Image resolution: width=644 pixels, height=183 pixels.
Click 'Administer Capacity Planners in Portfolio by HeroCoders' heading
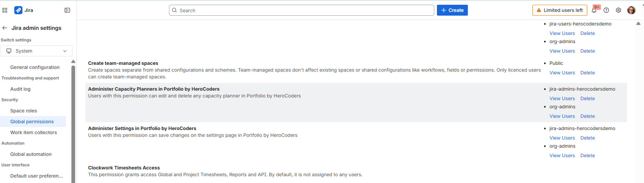(x=154, y=89)
